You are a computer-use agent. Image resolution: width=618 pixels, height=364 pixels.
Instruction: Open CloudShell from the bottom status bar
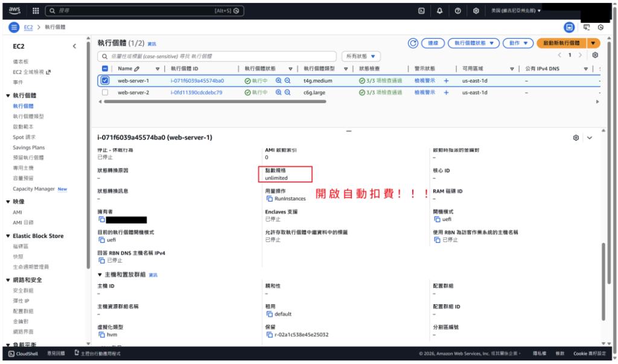pyautogui.click(x=22, y=355)
